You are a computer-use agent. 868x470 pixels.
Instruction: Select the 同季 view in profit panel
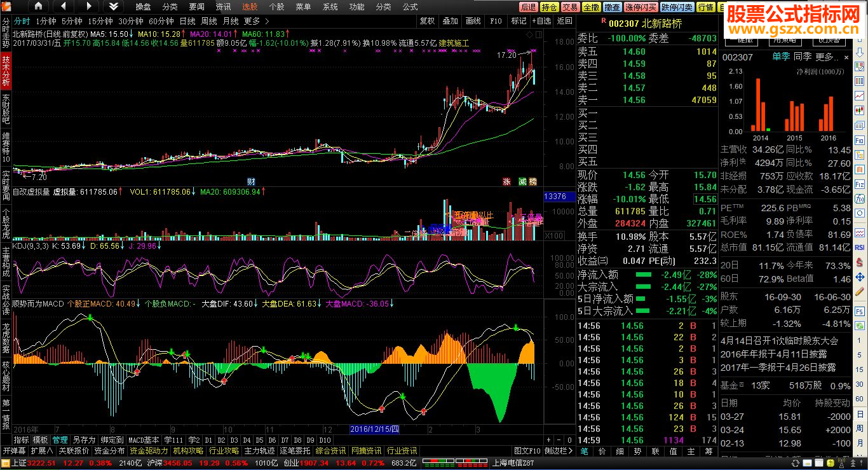(x=803, y=57)
